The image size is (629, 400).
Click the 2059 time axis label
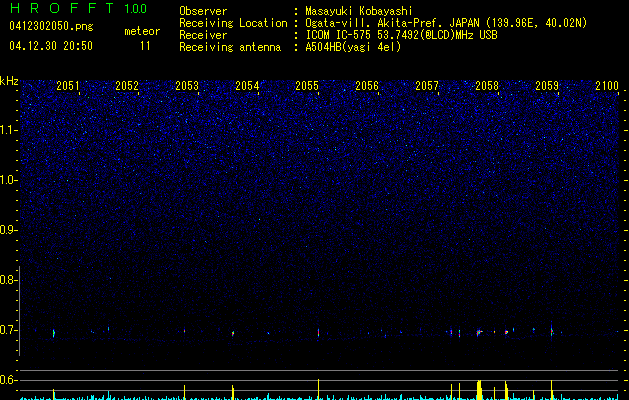(547, 85)
